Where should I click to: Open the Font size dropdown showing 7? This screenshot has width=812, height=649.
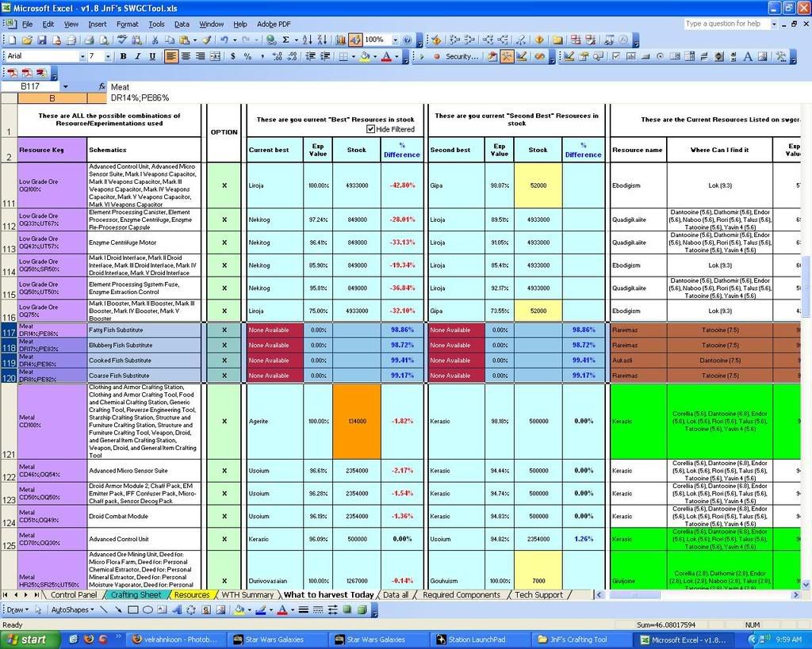pos(107,56)
